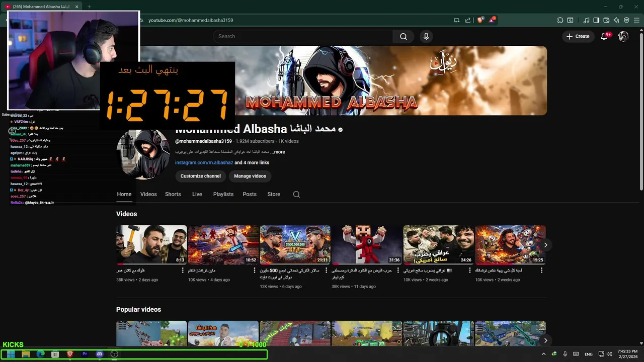Switch the ENG input language indicator
The height and width of the screenshot is (362, 644).
pyautogui.click(x=588, y=354)
